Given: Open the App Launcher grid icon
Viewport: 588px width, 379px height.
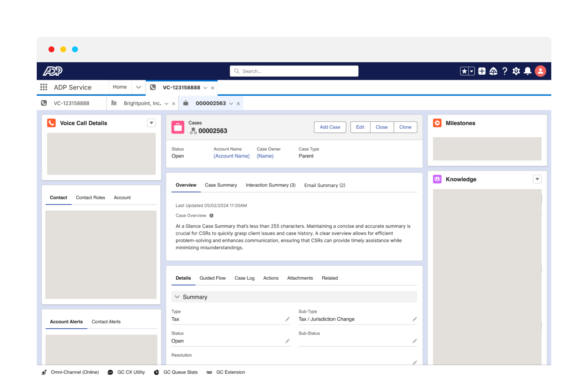Looking at the screenshot, I should pyautogui.click(x=44, y=87).
